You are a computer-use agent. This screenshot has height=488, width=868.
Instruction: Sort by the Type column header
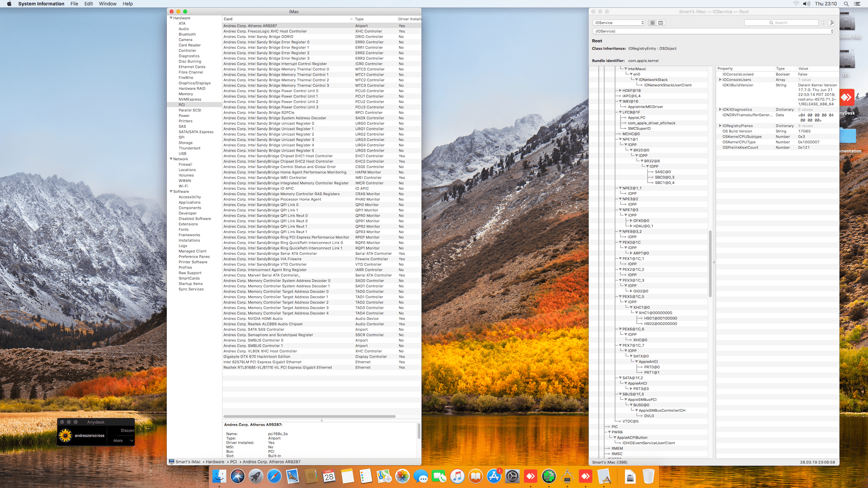[375, 19]
